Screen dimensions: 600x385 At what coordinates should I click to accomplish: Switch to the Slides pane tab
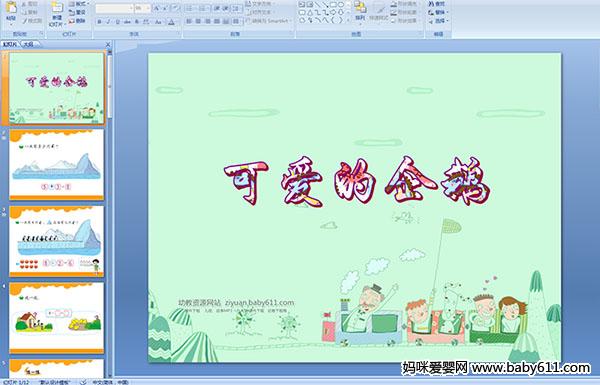[x=10, y=44]
